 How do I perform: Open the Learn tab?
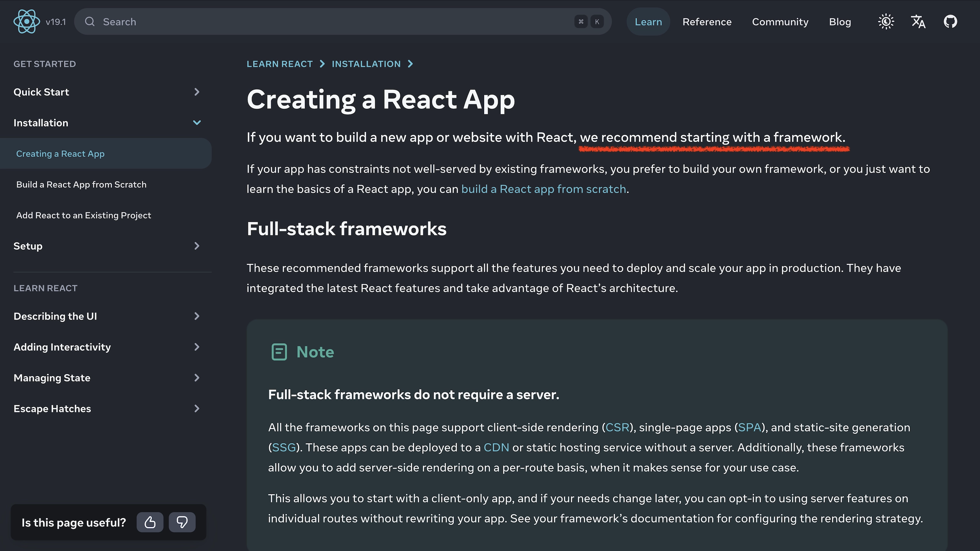click(648, 22)
